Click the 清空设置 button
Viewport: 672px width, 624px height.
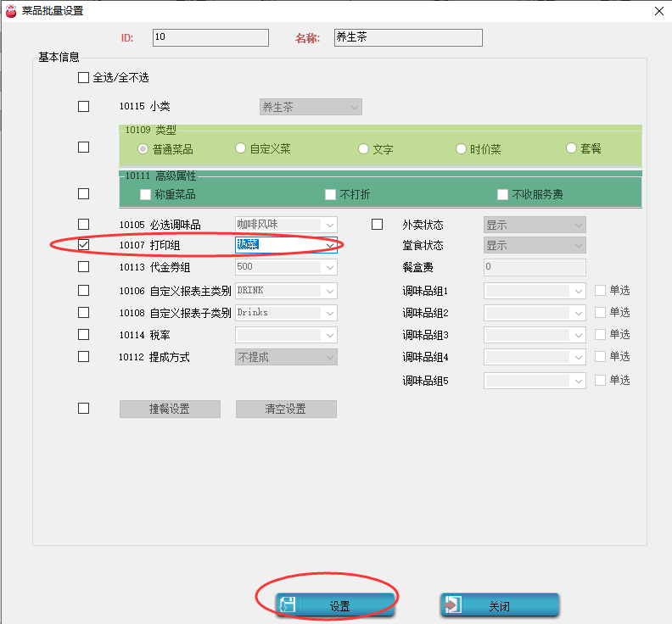(286, 409)
